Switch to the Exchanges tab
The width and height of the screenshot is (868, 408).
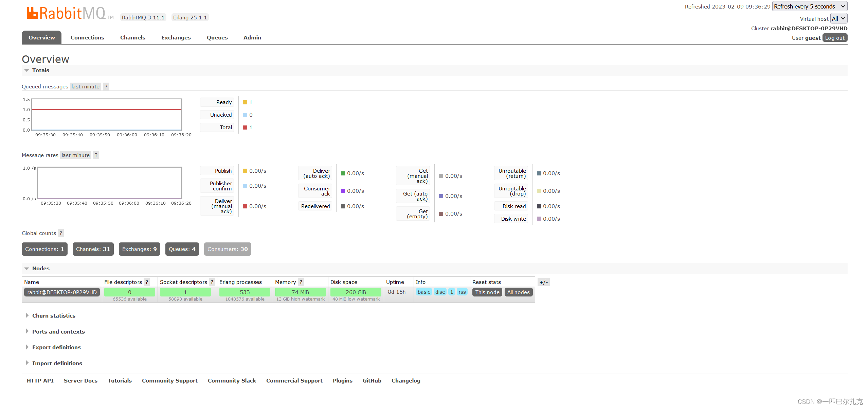176,38
